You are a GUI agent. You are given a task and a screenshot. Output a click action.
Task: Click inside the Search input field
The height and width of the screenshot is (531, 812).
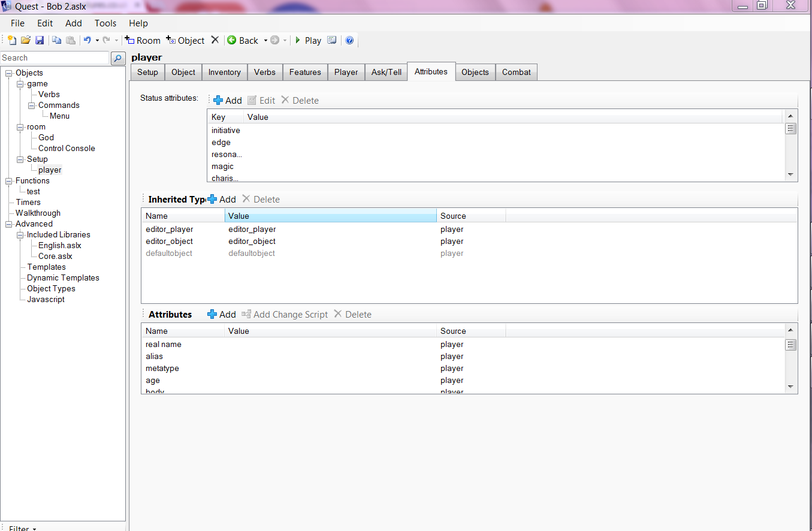[x=54, y=58]
